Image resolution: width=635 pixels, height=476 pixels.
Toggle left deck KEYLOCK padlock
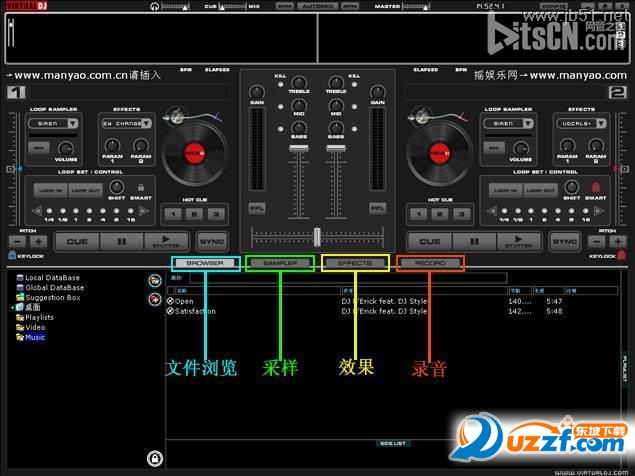pos(12,255)
